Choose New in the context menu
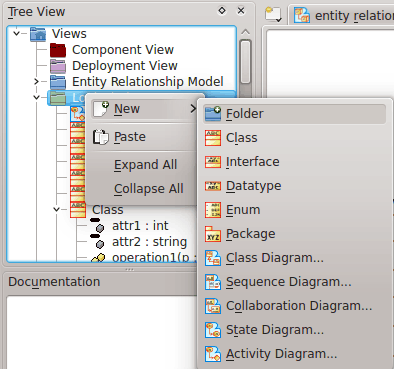394x369 pixels. click(x=144, y=109)
